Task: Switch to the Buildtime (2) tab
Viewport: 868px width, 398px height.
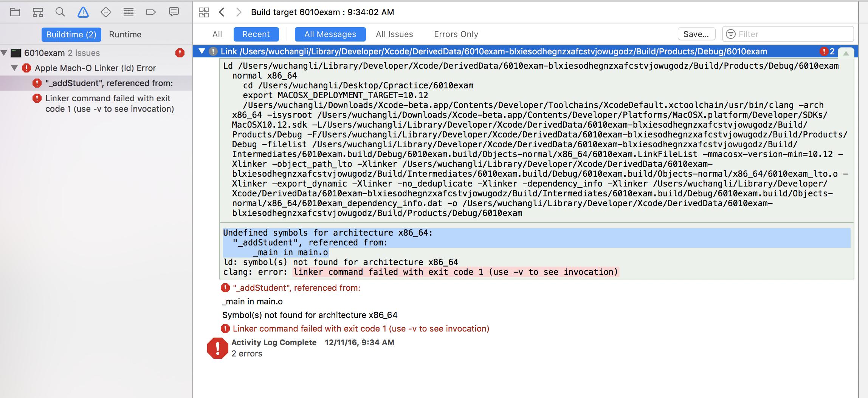Action: pos(71,34)
